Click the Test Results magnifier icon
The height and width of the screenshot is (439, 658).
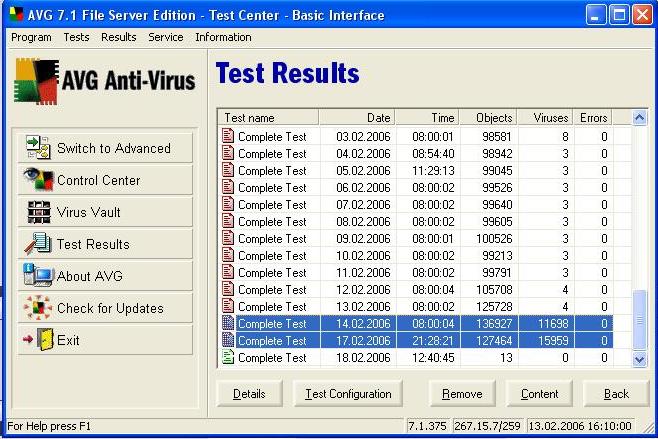38,244
